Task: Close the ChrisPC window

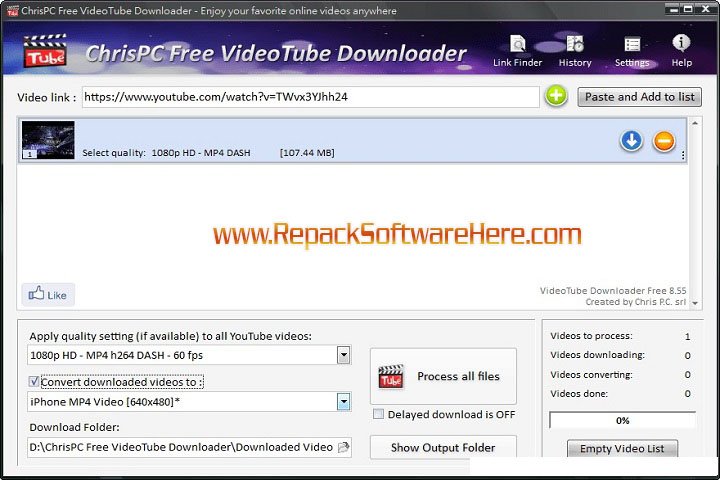Action: tap(705, 8)
